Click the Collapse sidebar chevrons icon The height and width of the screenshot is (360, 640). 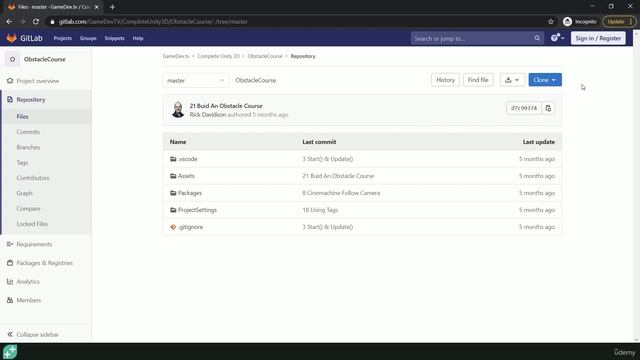pos(10,334)
